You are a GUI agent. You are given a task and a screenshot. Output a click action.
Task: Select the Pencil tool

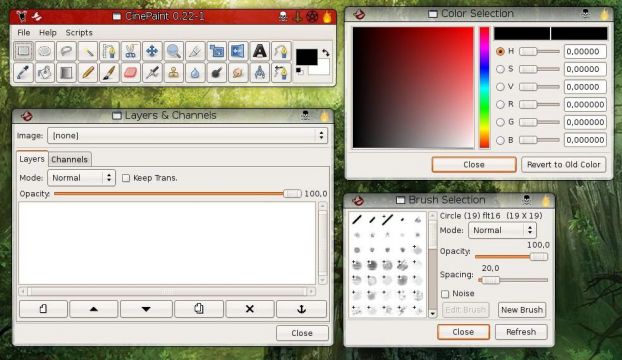click(88, 73)
